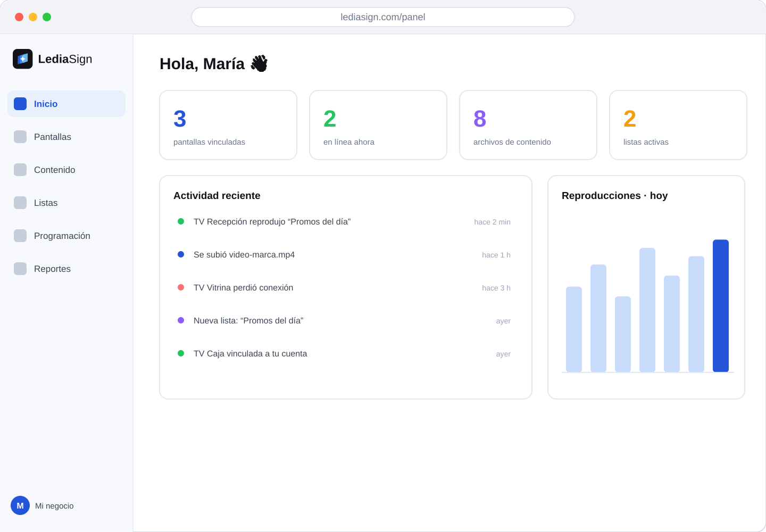The width and height of the screenshot is (766, 532).
Task: Open the Mi negocio account label
Action: pos(54,506)
